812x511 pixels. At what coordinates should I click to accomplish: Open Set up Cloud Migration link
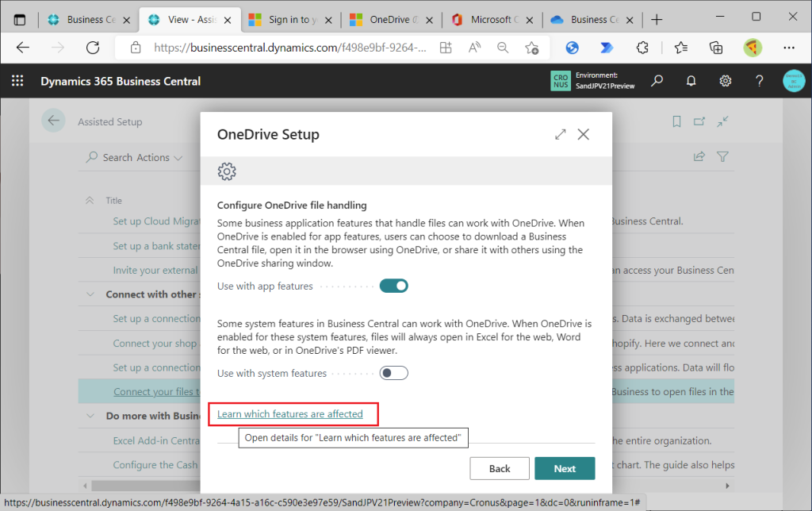[x=156, y=221]
